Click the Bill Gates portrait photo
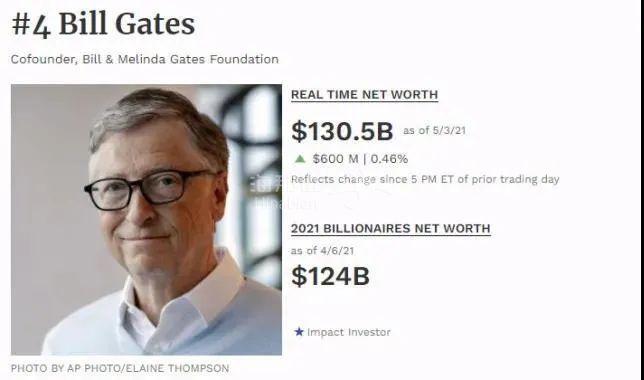The width and height of the screenshot is (644, 380). (x=146, y=220)
